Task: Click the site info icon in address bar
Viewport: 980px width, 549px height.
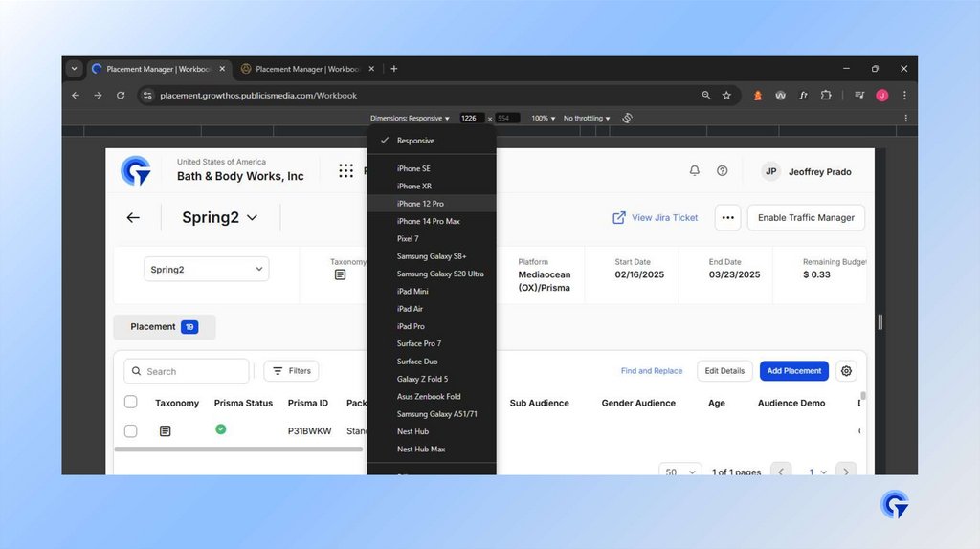Action: coord(147,96)
